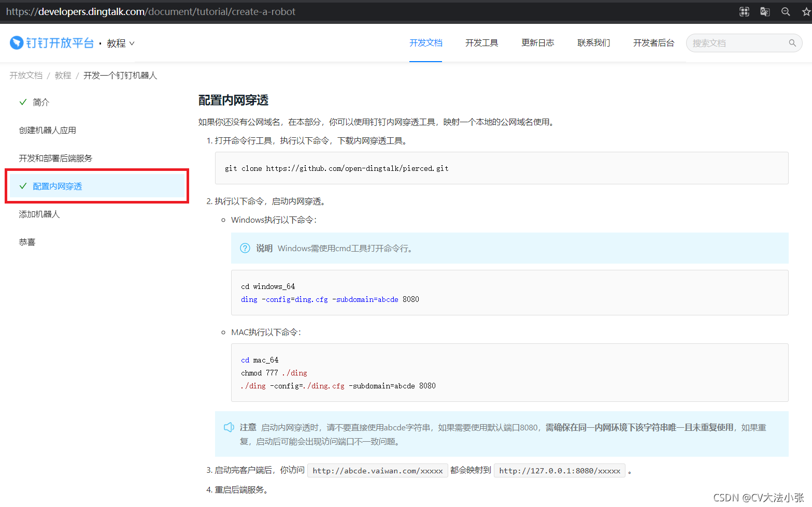Open the 开发文档 tab

(x=425, y=43)
